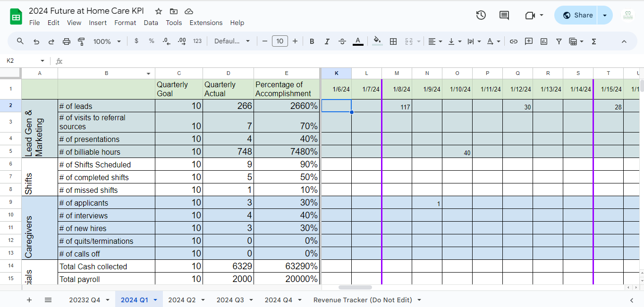Open the Share options arrow
Image resolution: width=644 pixels, height=307 pixels.
pyautogui.click(x=605, y=15)
